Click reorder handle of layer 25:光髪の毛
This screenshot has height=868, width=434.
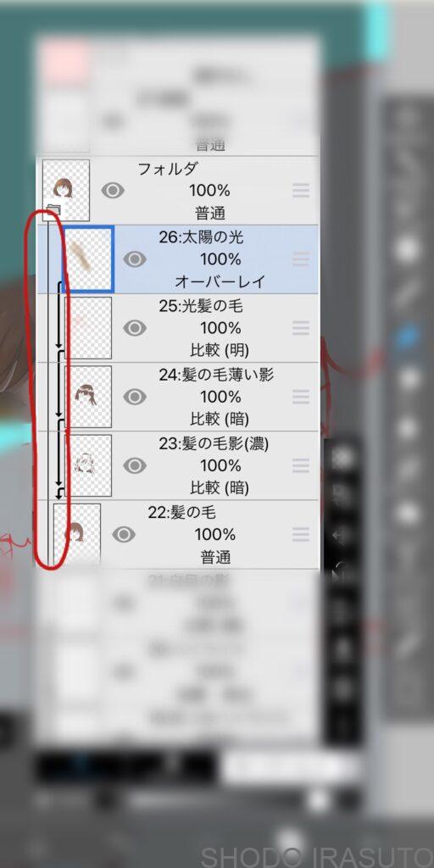pyautogui.click(x=301, y=328)
